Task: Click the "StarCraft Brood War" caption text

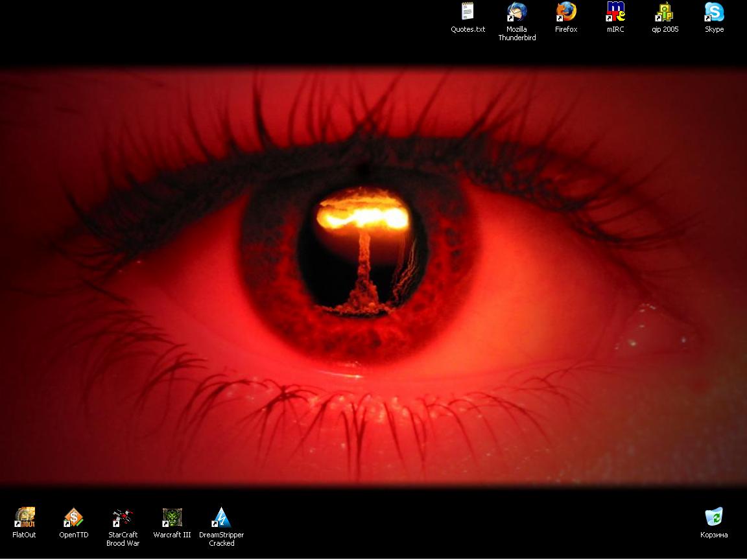Action: pos(123,539)
